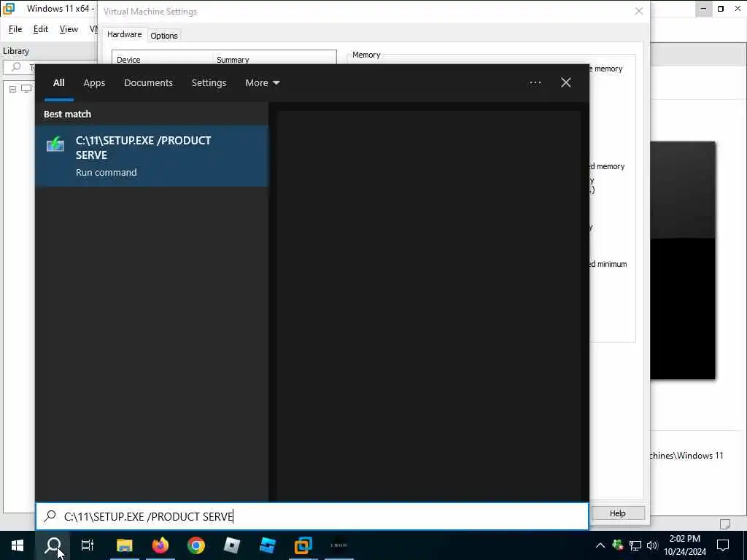
Task: Open the Windows Start menu
Action: pyautogui.click(x=18, y=545)
